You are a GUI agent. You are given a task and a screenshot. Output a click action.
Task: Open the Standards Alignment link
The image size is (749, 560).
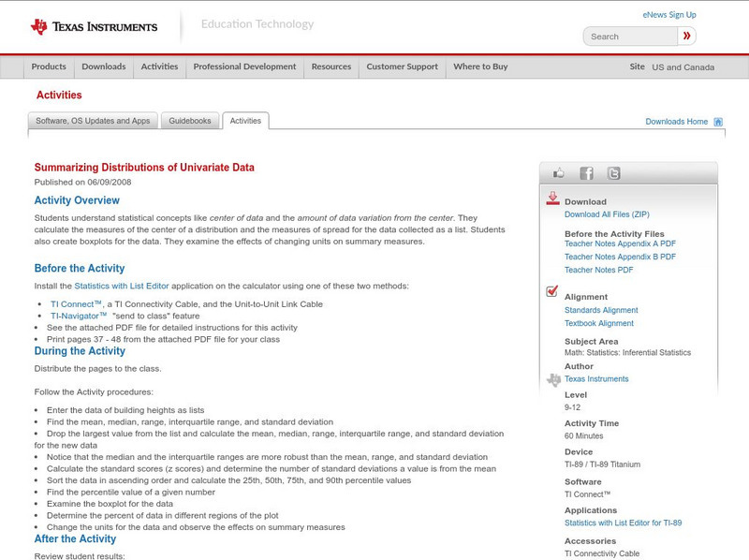[601, 310]
